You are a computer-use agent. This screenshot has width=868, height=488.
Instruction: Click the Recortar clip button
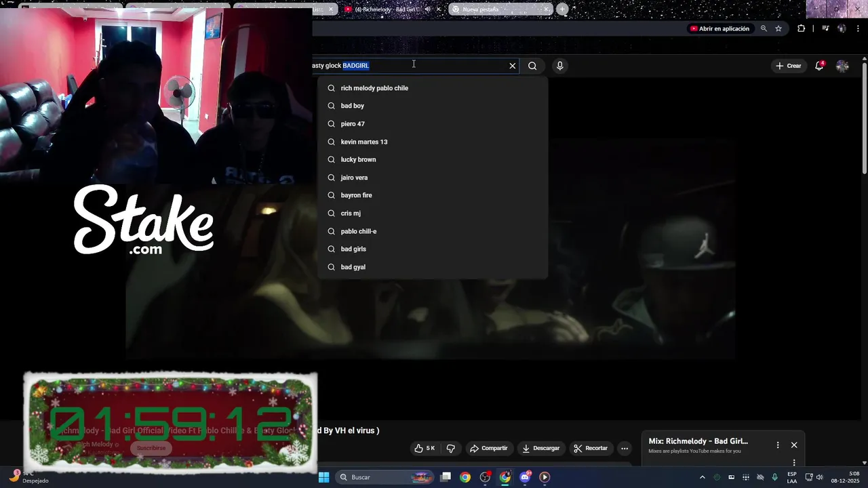(591, 448)
